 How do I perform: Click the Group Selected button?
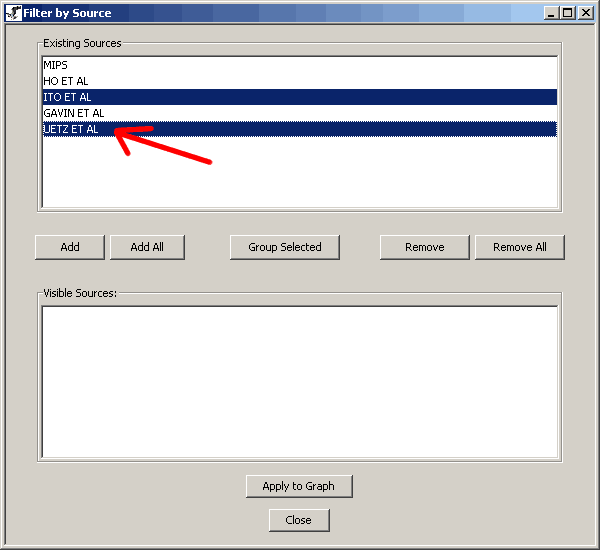pyautogui.click(x=285, y=247)
